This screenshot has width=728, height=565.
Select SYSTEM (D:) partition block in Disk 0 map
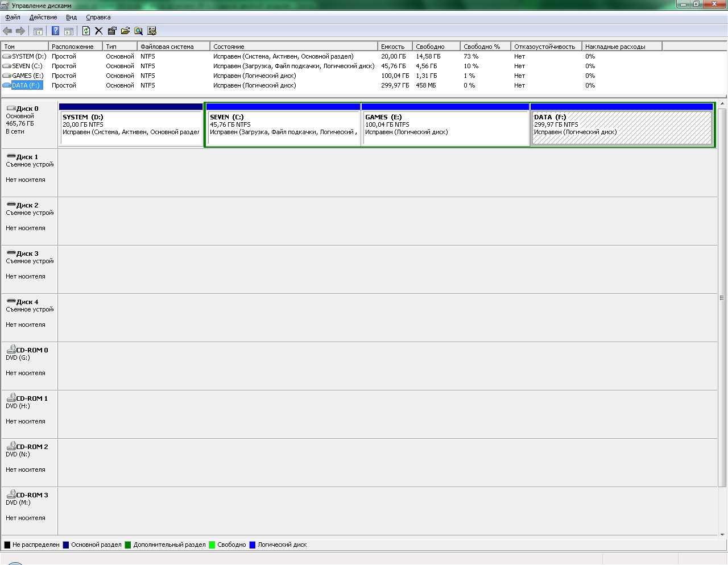point(131,124)
